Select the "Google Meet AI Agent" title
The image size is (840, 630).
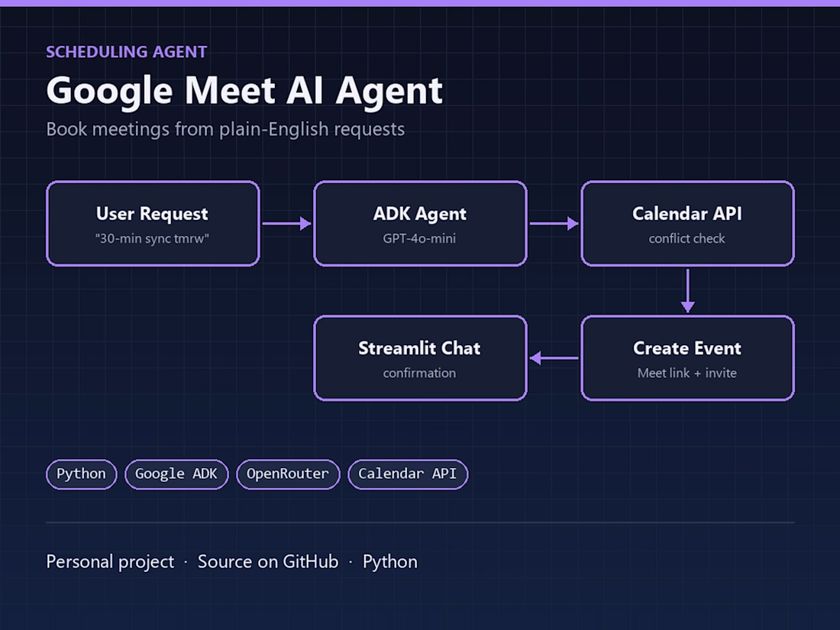point(244,91)
